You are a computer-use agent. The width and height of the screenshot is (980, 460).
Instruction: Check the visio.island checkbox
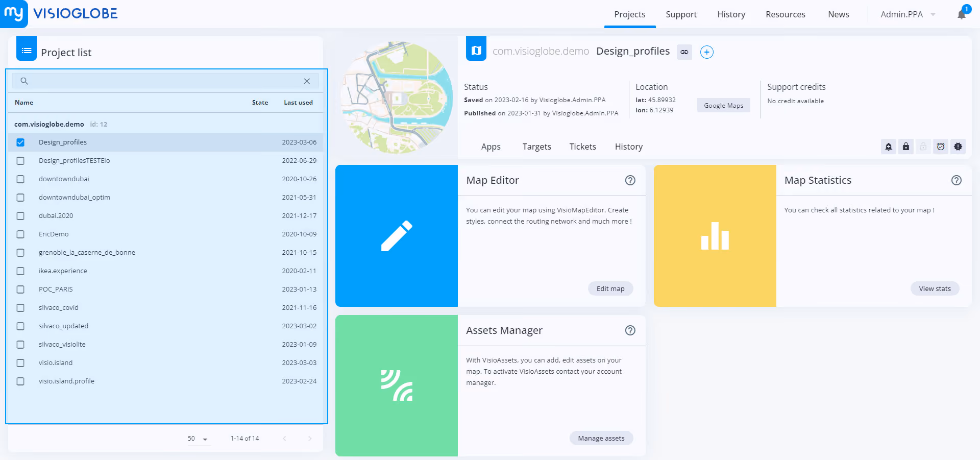tap(20, 363)
